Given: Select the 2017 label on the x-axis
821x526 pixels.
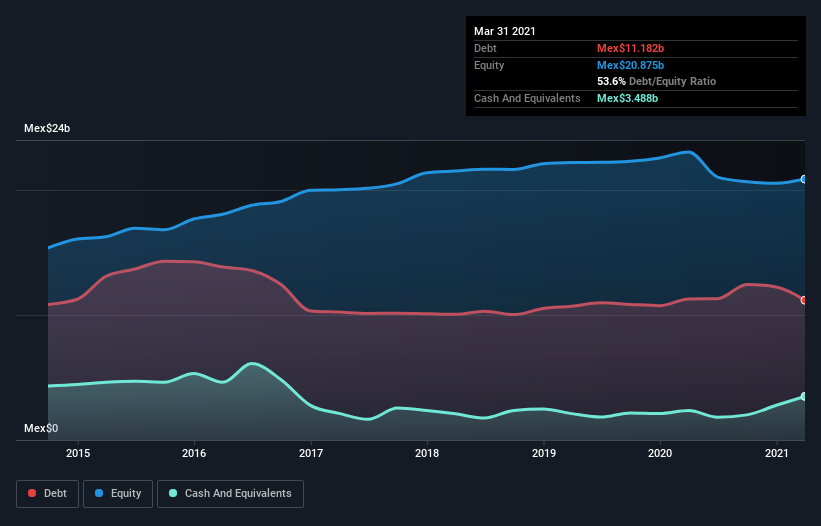Looking at the screenshot, I should (311, 453).
